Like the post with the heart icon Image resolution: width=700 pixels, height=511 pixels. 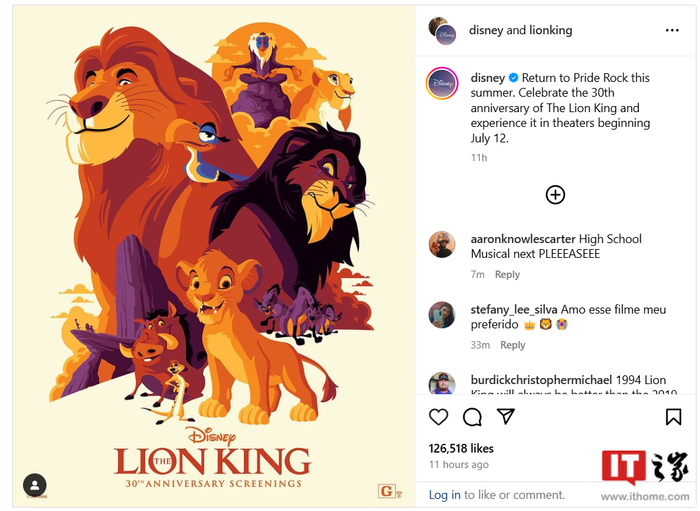(x=438, y=416)
